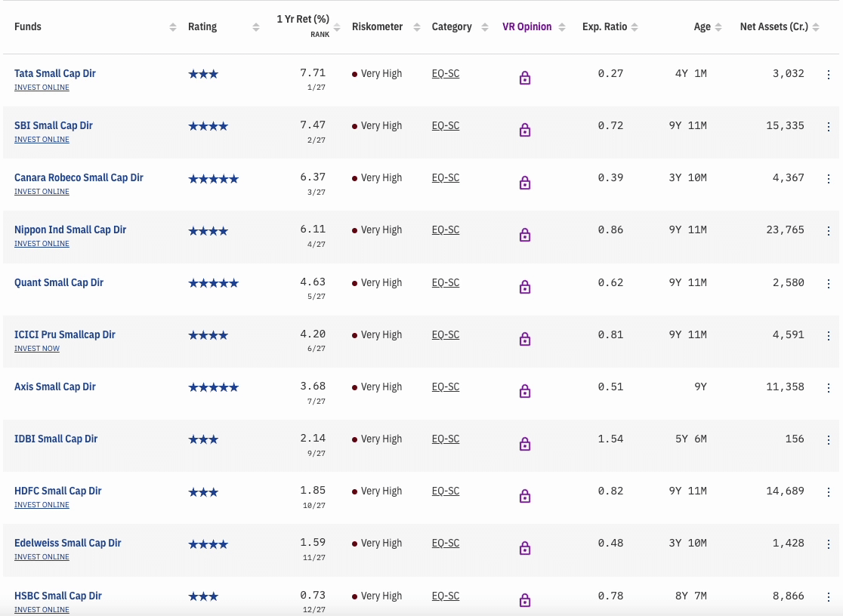Open VR Opinion lock for Axis Small Cap Dir
Image resolution: width=843 pixels, height=616 pixels.
tap(525, 391)
